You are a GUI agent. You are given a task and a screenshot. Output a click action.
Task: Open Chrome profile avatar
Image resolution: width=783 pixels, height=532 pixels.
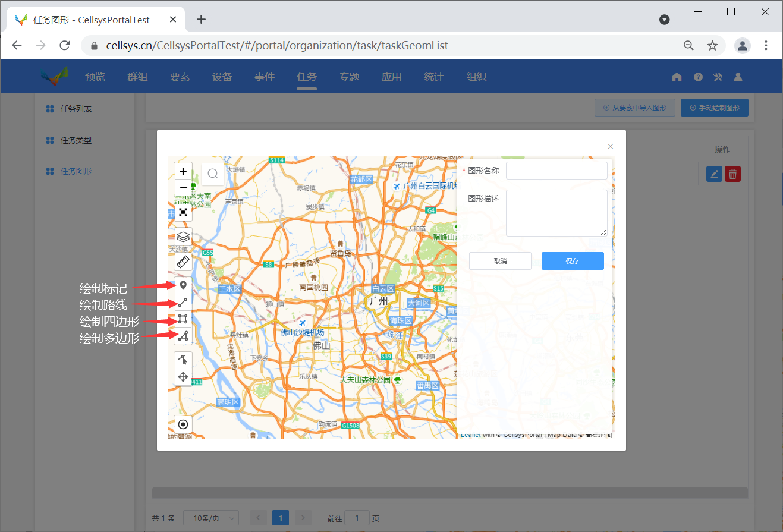pyautogui.click(x=743, y=46)
